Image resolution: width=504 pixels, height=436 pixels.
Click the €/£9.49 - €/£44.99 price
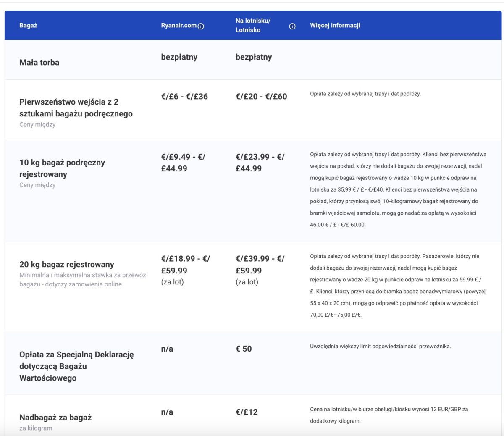click(183, 163)
